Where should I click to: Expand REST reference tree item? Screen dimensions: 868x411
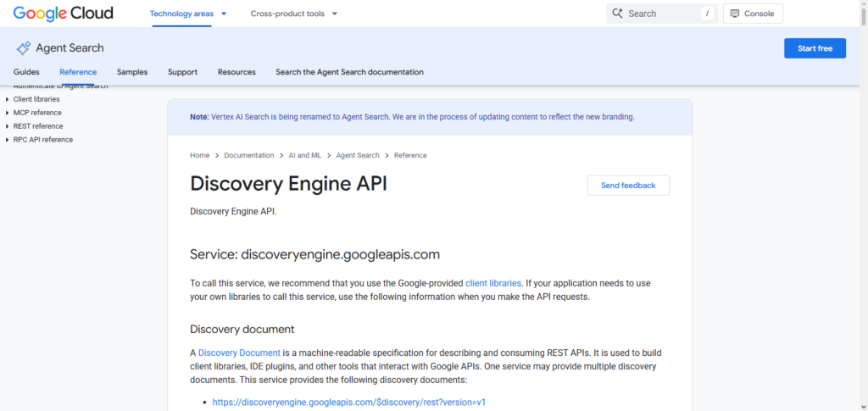(x=7, y=126)
